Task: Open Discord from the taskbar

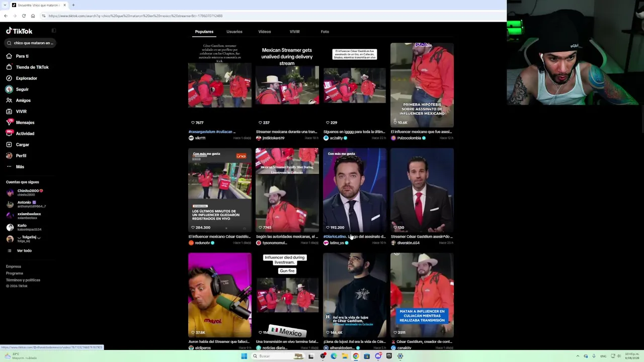Action: pyautogui.click(x=378, y=356)
